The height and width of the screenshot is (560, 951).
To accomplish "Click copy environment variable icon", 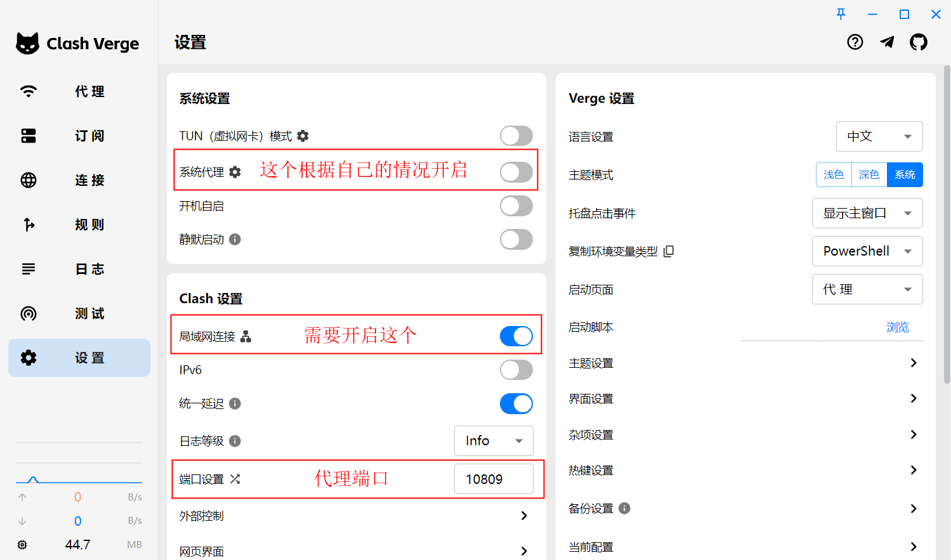I will point(669,251).
